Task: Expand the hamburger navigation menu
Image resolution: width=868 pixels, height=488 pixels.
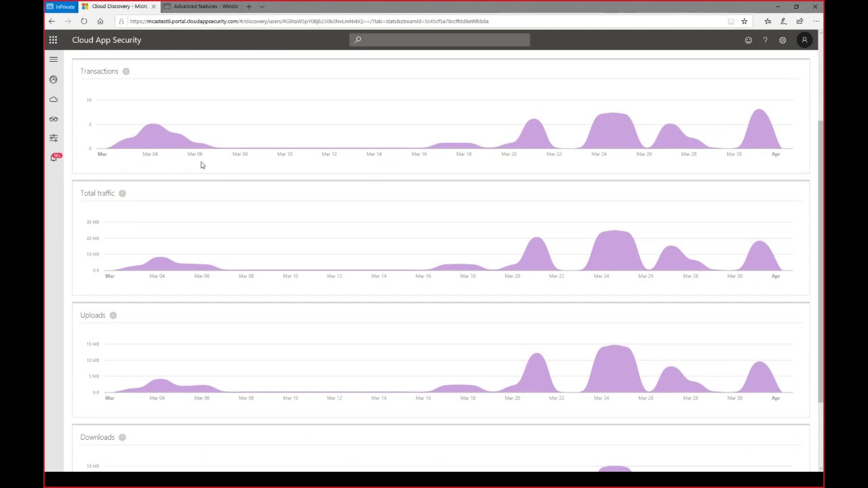Action: (x=54, y=59)
